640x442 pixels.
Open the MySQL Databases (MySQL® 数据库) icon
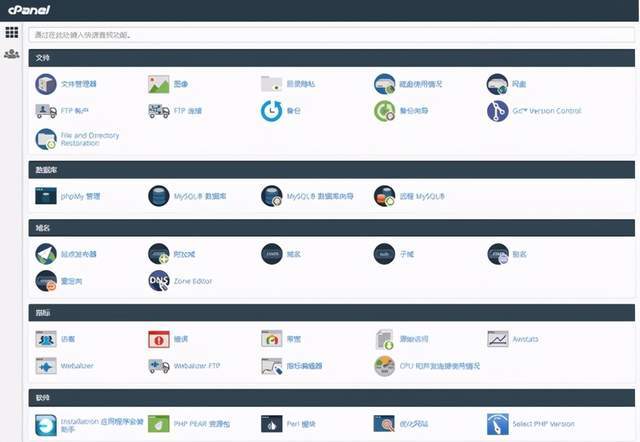[159, 196]
